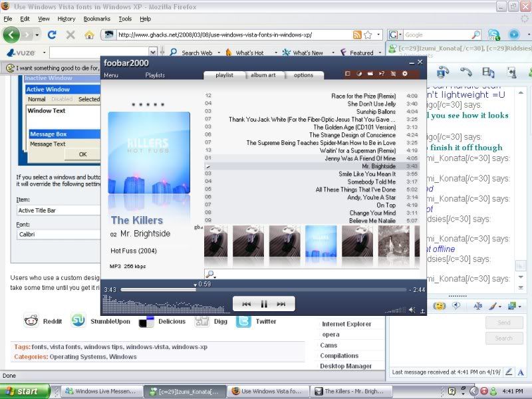Click the Google search magnifier icon

(x=475, y=35)
